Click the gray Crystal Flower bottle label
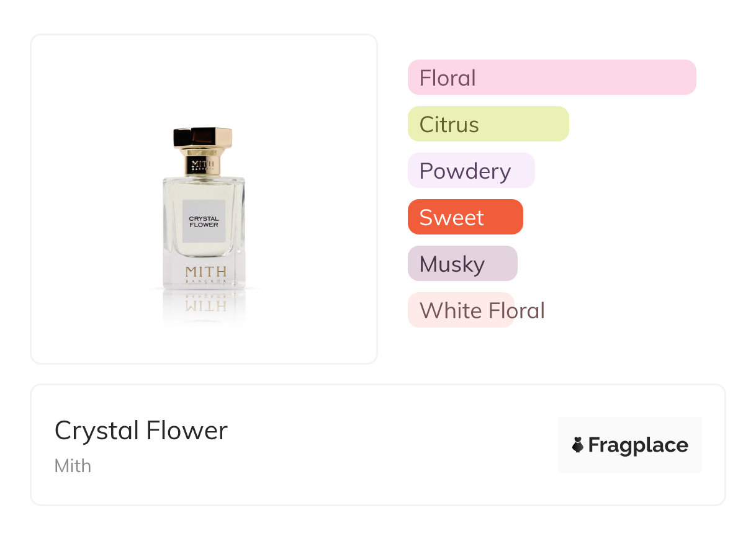The height and width of the screenshot is (536, 756). pyautogui.click(x=204, y=221)
